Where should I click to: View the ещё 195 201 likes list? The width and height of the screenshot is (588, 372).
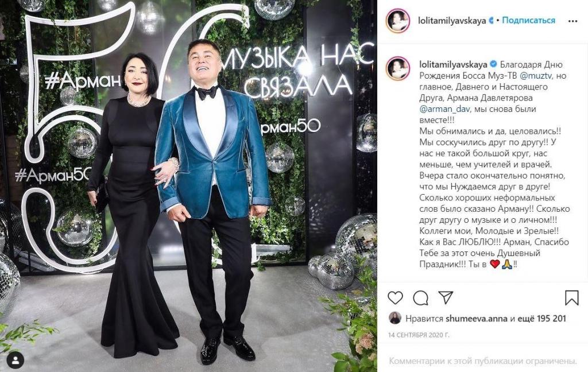[541, 319]
